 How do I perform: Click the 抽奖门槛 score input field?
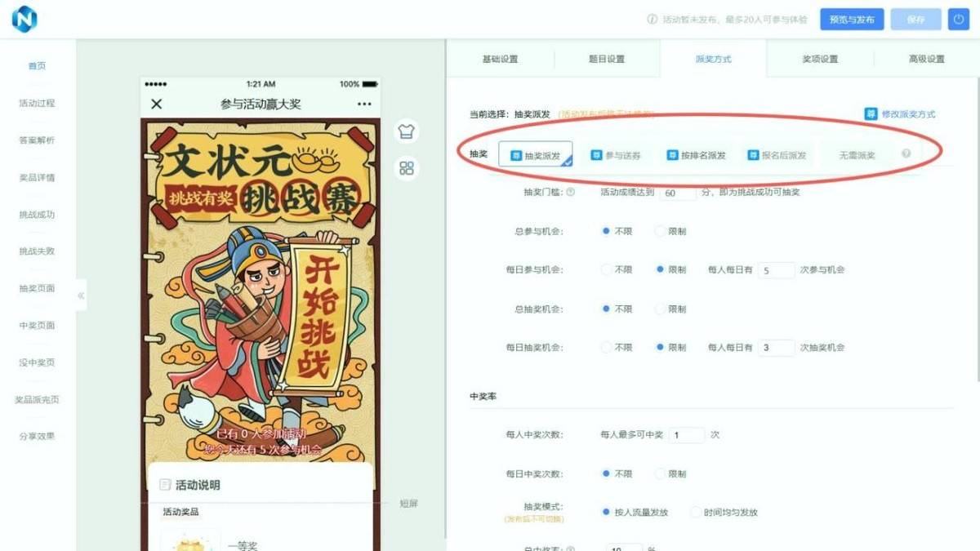[678, 193]
